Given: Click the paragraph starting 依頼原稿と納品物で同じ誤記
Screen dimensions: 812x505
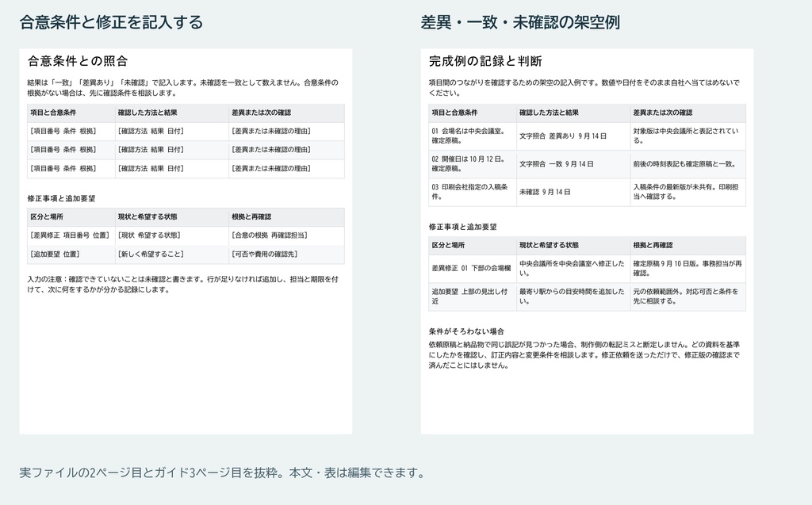Looking at the screenshot, I should pos(584,355).
